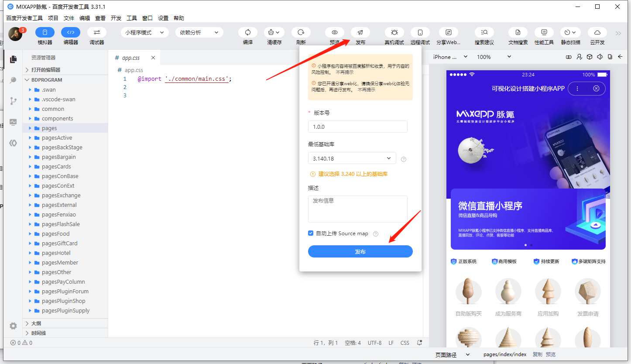Click the user avatar with badge
This screenshot has height=364, width=631.
click(16, 34)
